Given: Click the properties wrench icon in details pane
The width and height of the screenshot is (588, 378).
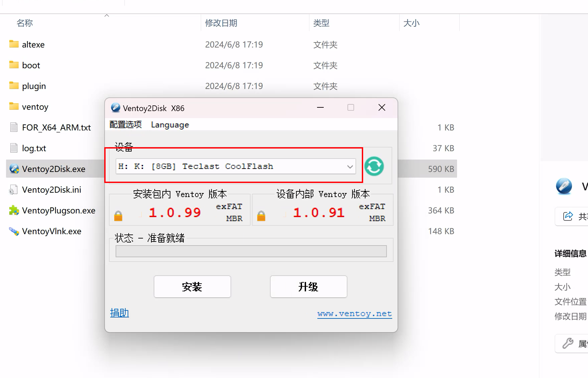Looking at the screenshot, I should pos(568,344).
